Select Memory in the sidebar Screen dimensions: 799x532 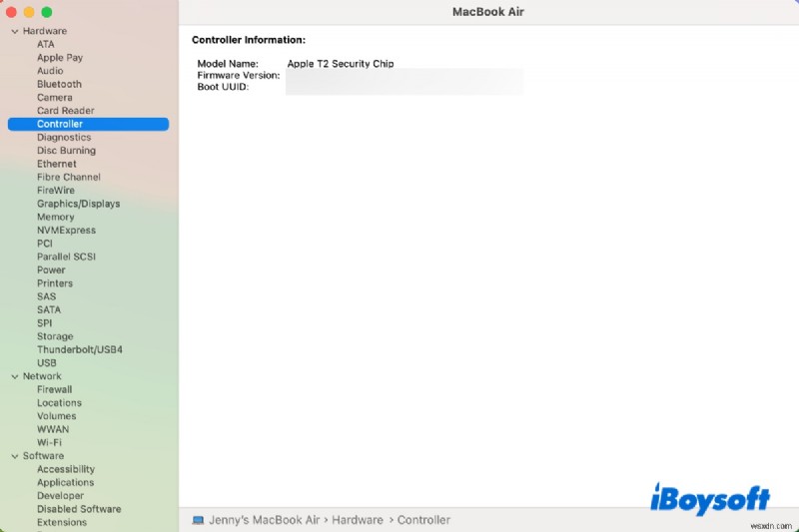coord(56,217)
